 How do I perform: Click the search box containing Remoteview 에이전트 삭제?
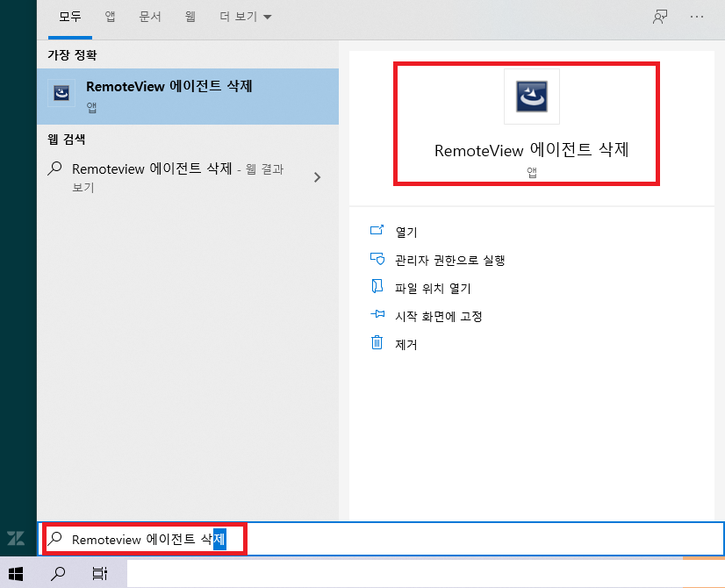point(380,539)
